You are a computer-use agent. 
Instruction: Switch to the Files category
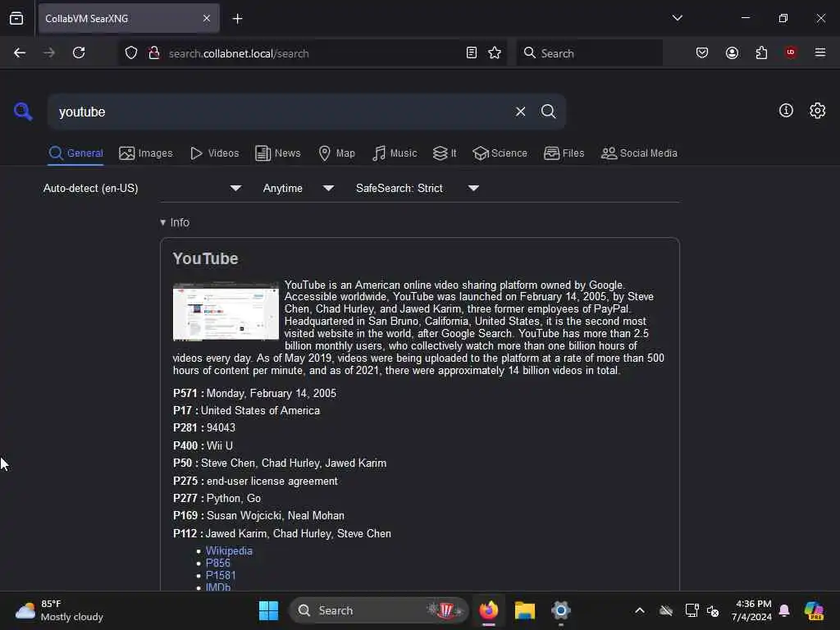[564, 153]
